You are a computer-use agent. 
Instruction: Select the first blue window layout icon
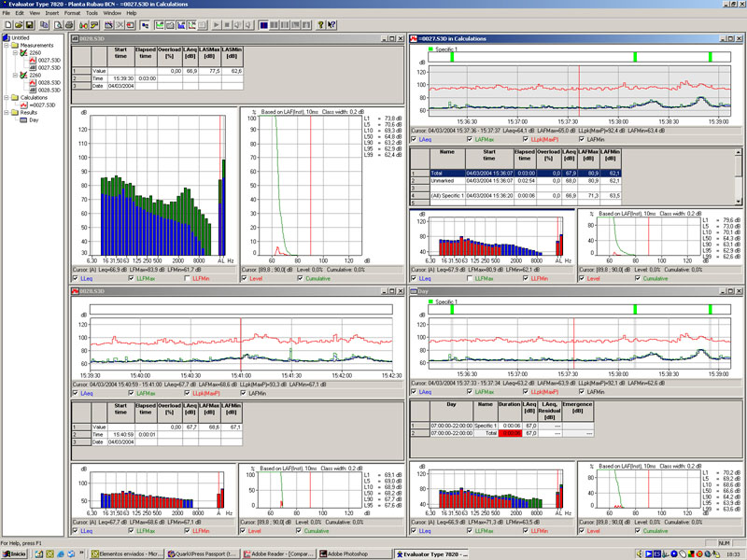(x=263, y=25)
